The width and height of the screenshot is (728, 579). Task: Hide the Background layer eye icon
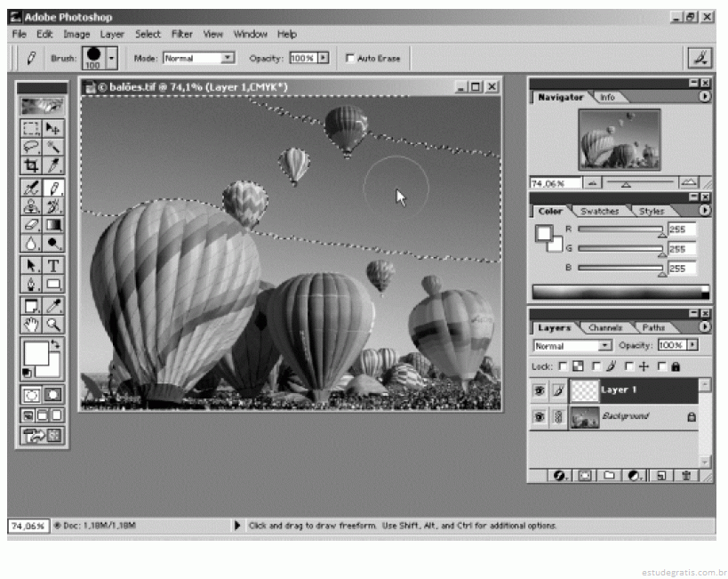539,417
